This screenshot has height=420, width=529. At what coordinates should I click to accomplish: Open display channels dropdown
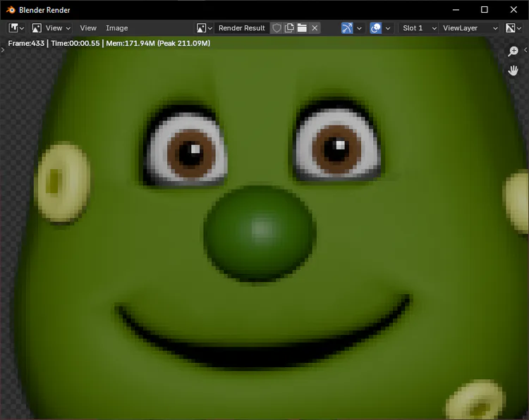coord(513,28)
